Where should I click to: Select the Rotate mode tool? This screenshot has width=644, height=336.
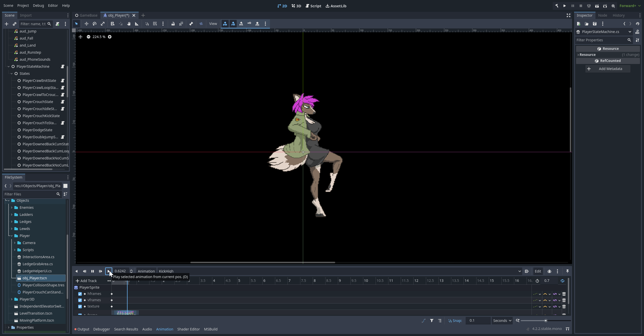point(95,24)
